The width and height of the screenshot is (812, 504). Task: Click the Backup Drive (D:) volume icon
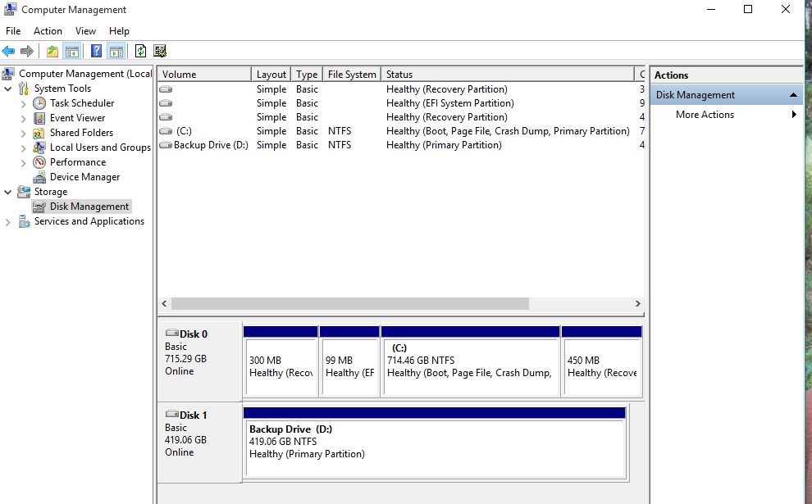(166, 145)
